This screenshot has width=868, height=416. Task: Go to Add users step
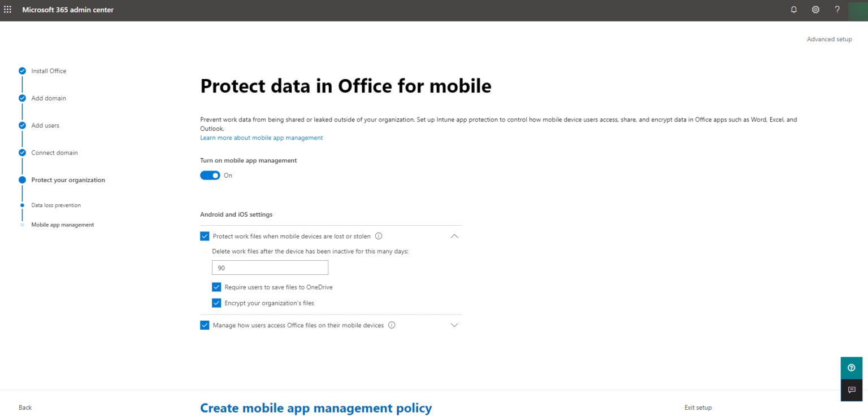coord(45,125)
